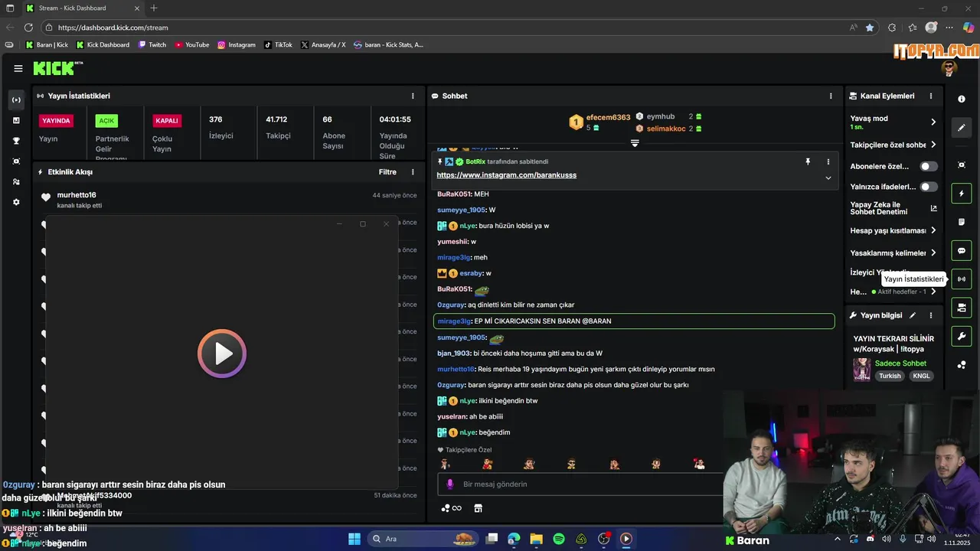
Task: Expand Yasaklanmış kelimeler setting
Action: [x=893, y=253]
